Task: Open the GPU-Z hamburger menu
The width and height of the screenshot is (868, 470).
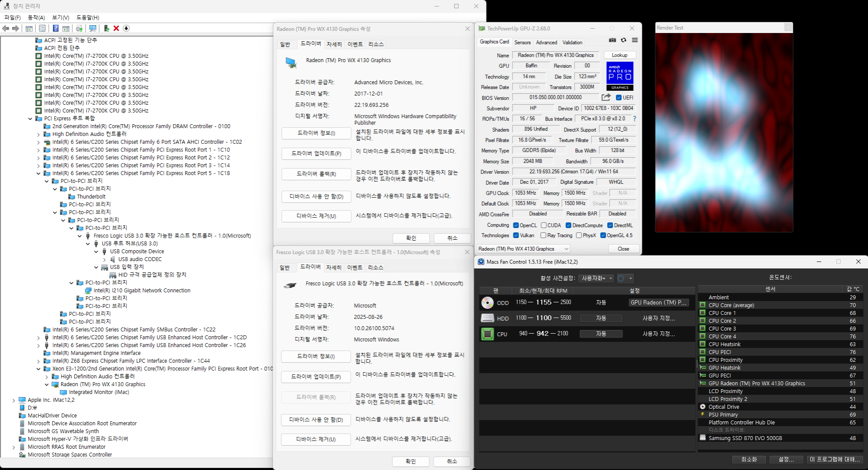Action: [x=635, y=40]
